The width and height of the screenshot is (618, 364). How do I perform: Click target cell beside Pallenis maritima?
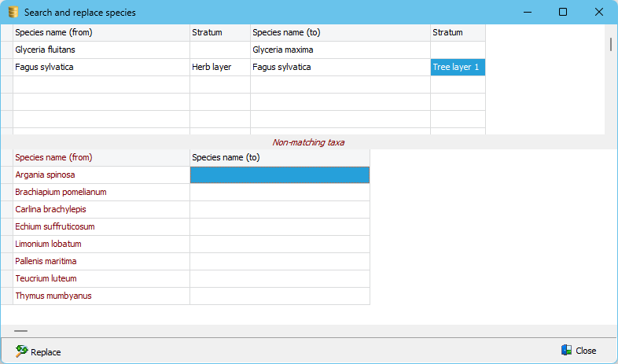[280, 262]
